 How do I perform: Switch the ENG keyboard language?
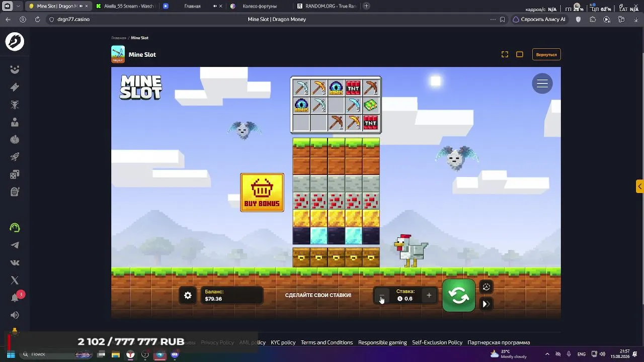pos(582,354)
